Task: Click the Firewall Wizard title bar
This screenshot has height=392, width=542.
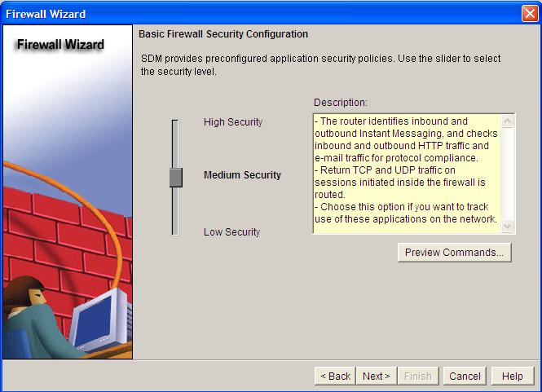Action: [259, 14]
